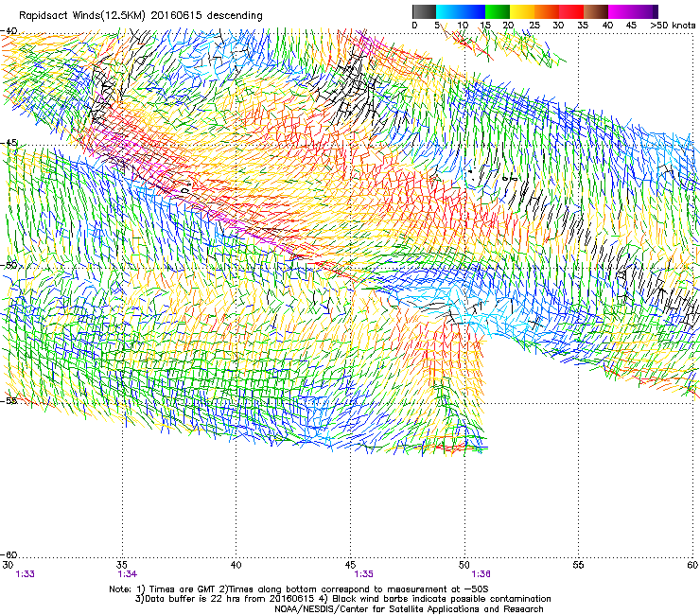This screenshot has height=615, width=700.
Task: Pick the yellow 20-25 knots legend swatch
Action: (522, 11)
